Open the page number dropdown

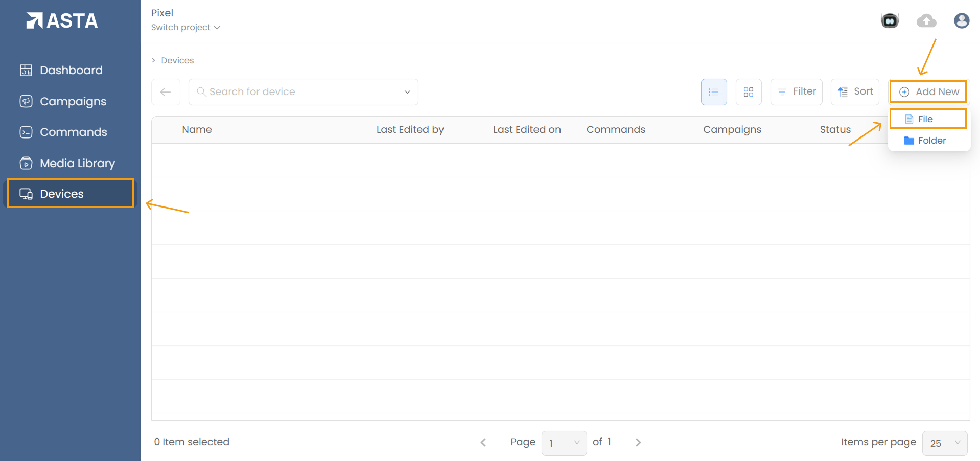pos(564,443)
